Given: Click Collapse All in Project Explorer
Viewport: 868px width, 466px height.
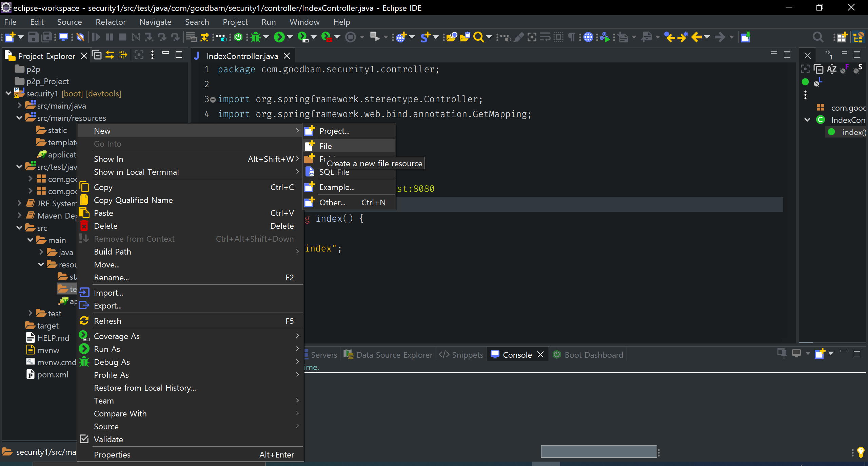Looking at the screenshot, I should [x=97, y=55].
